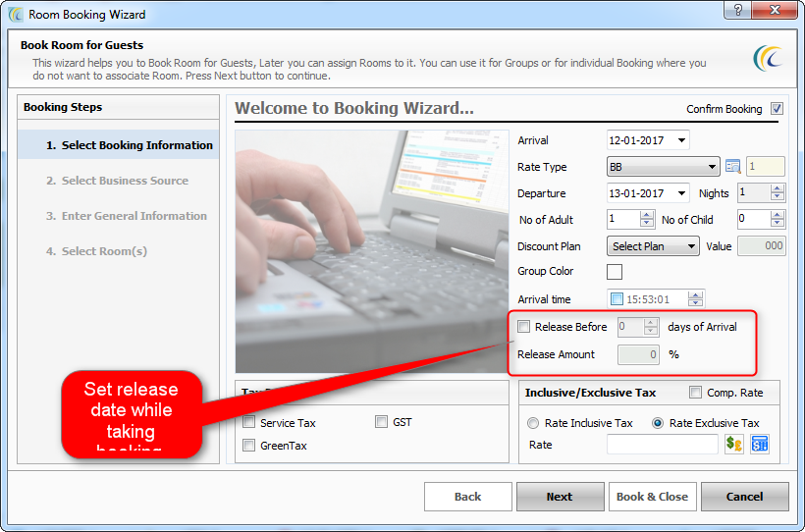Select Rate Exclusive Tax radio button
Viewport: 805px width, 532px height.
pyautogui.click(x=657, y=423)
